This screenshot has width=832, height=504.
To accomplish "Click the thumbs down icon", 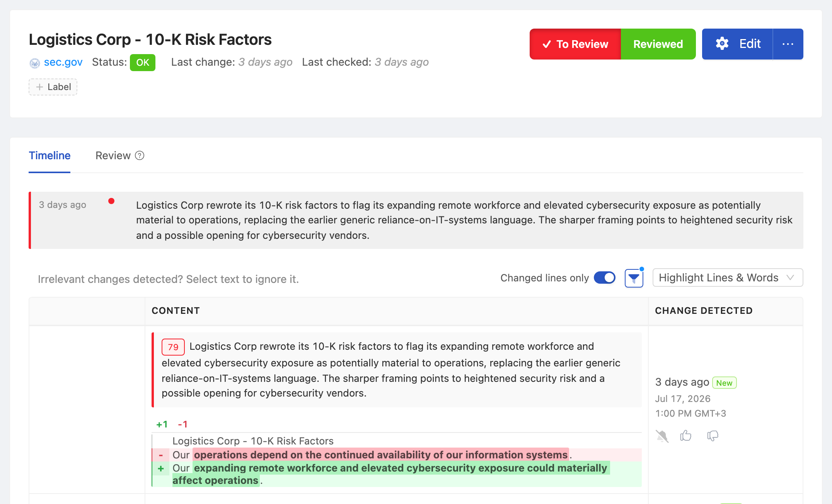I will [x=713, y=436].
